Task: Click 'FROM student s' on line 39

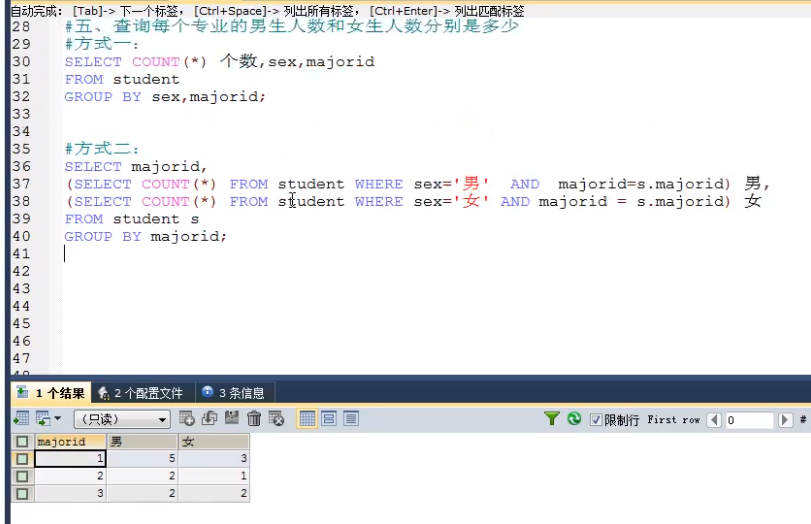Action: coord(132,219)
